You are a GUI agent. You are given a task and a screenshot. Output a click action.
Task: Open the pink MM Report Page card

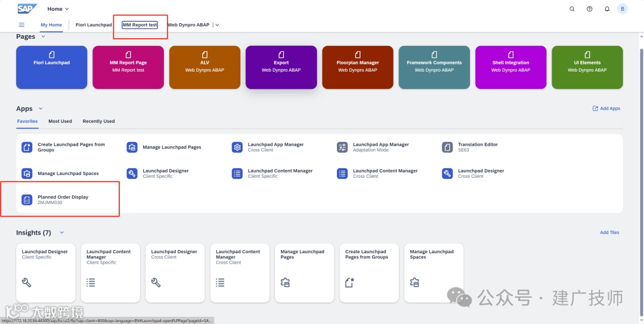pos(128,67)
